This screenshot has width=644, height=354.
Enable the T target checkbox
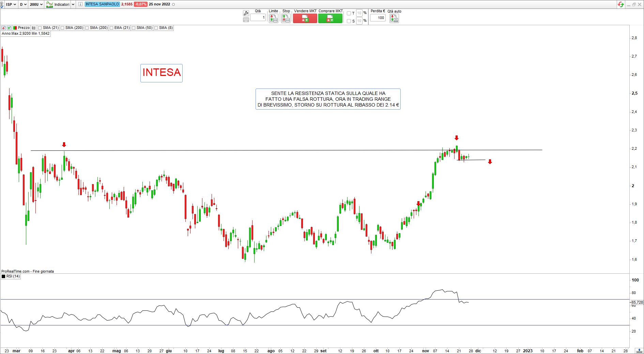point(349,13)
